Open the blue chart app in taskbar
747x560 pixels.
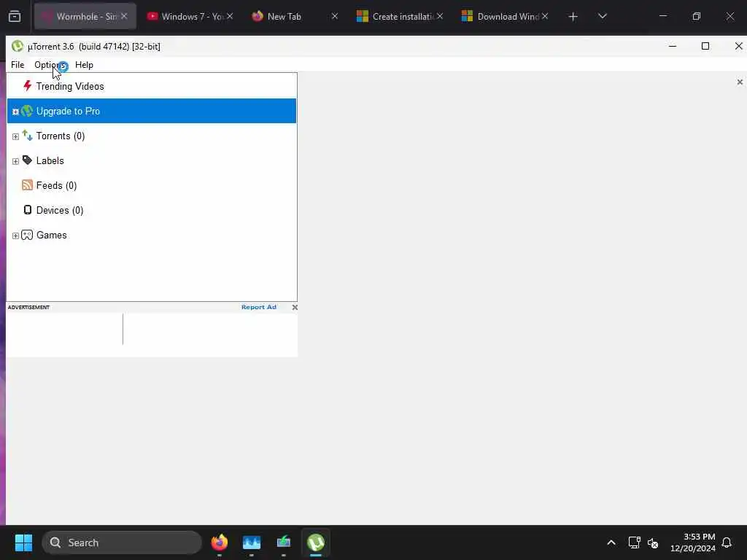252,542
